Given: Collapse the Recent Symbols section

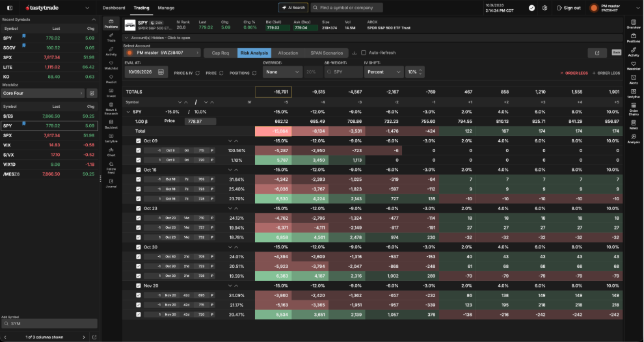Looking at the screenshot, I should pos(94,20).
